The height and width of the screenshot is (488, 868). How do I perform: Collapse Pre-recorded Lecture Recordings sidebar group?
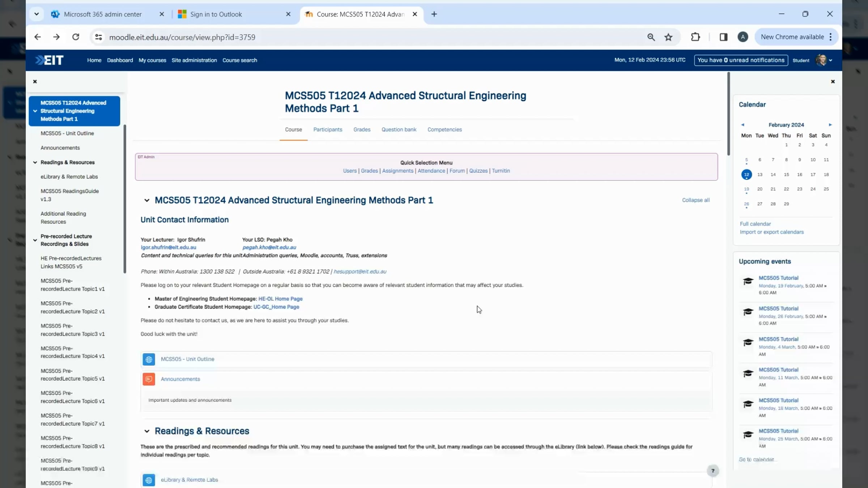[x=35, y=240]
